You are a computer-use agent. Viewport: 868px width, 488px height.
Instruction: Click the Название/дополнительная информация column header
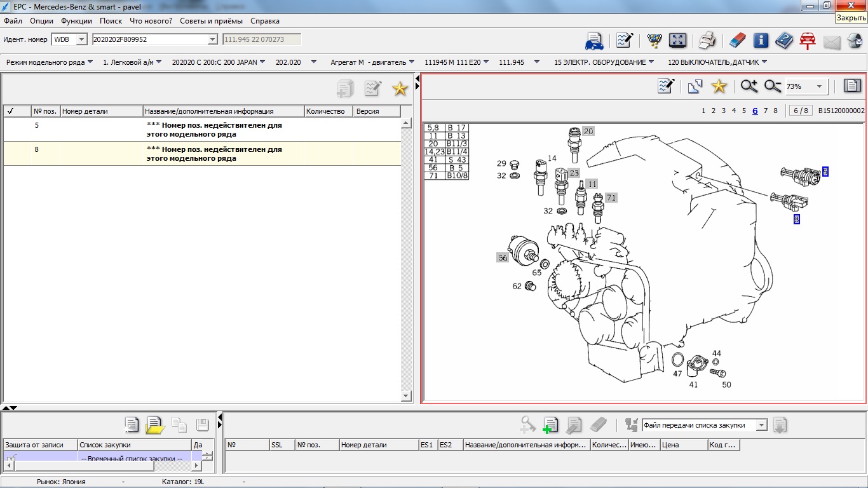coord(224,111)
